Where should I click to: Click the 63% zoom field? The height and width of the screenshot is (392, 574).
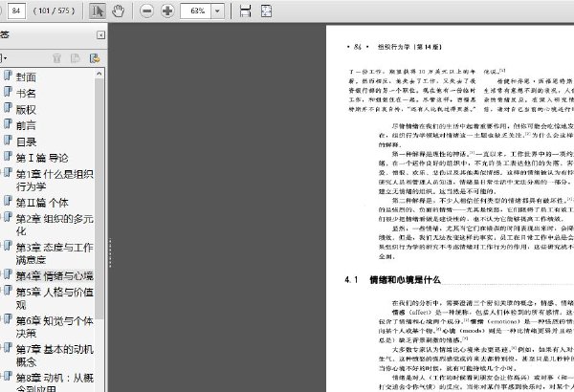click(196, 11)
